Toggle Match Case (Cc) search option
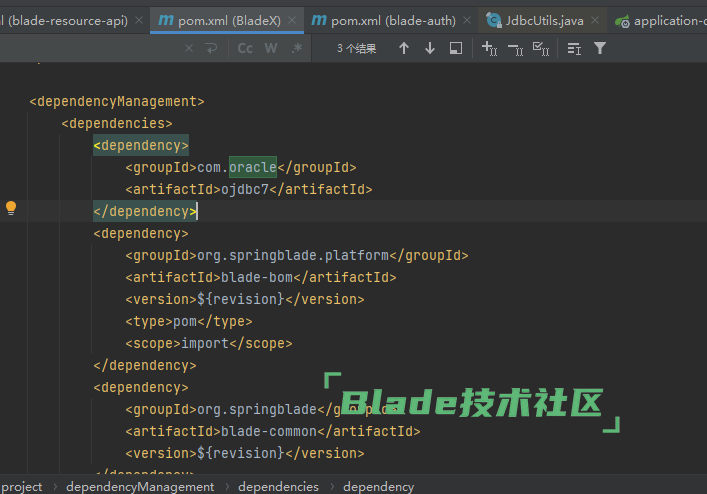Viewport: 707px width, 494px height. 245,48
